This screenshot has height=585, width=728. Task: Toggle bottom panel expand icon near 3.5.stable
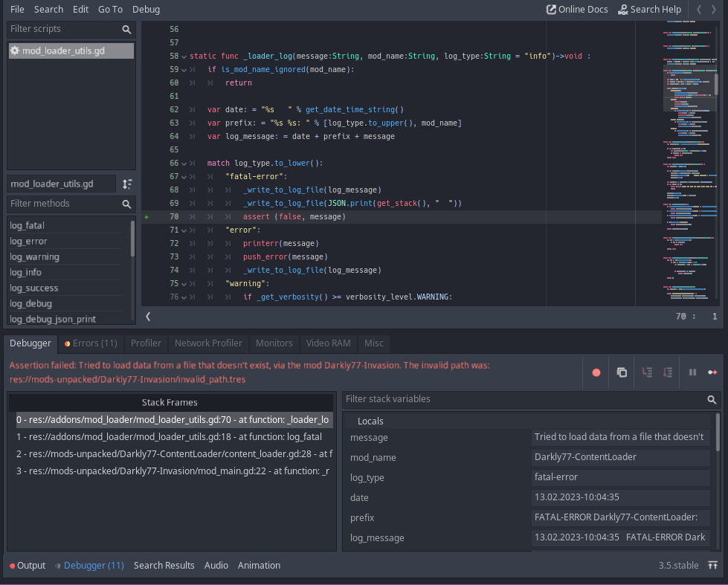pos(712,566)
